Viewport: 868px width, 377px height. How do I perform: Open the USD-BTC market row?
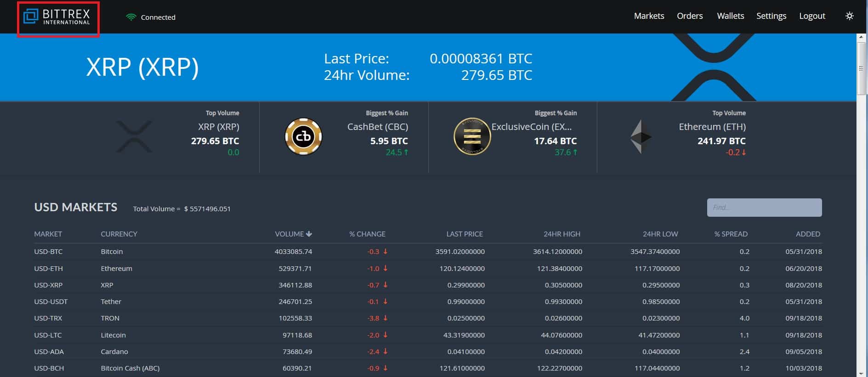(428, 252)
